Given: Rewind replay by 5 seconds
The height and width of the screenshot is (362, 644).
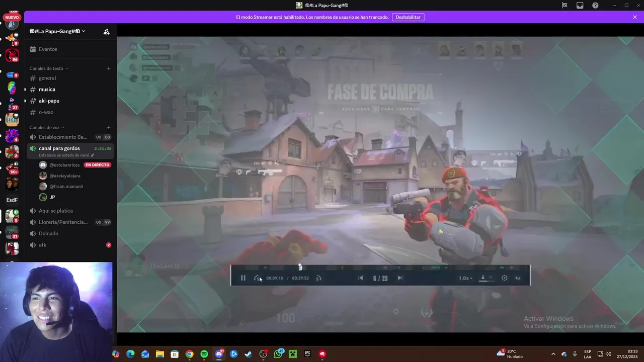Looking at the screenshot, I should pos(258,278).
